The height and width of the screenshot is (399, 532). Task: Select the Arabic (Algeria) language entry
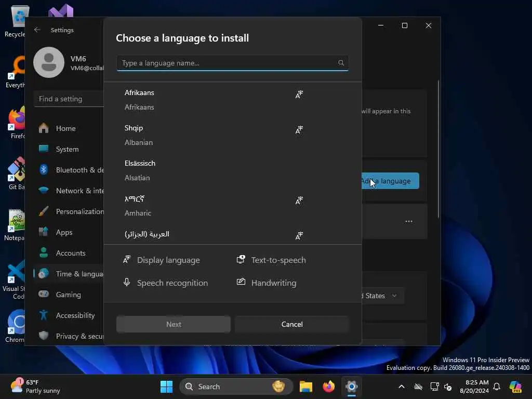click(233, 235)
